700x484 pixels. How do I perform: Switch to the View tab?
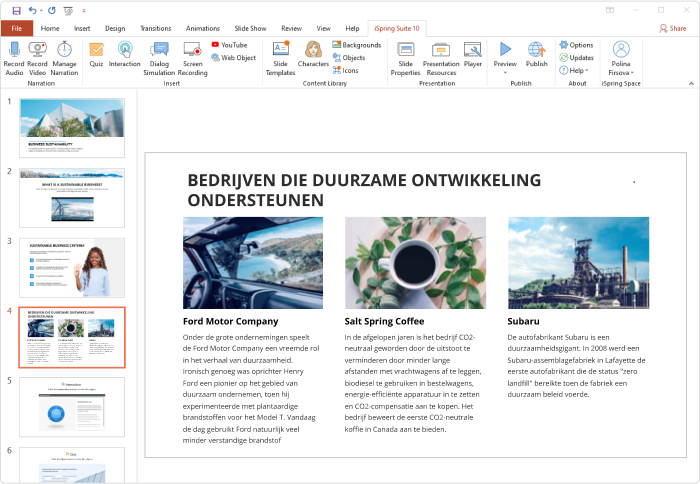(x=323, y=28)
